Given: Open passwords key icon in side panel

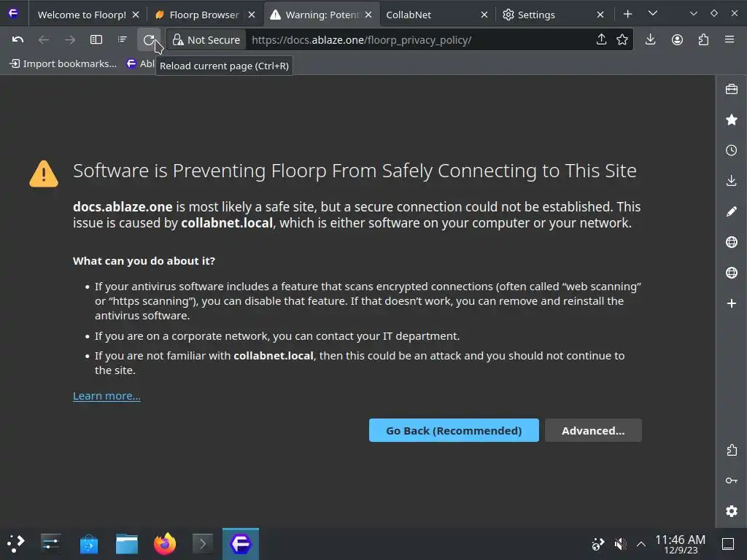Looking at the screenshot, I should (731, 481).
